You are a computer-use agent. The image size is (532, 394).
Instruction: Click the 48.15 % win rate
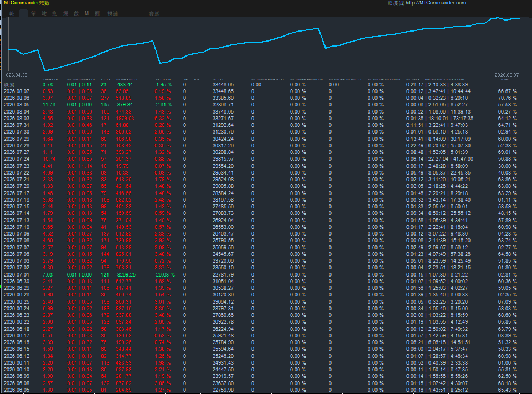507,213
